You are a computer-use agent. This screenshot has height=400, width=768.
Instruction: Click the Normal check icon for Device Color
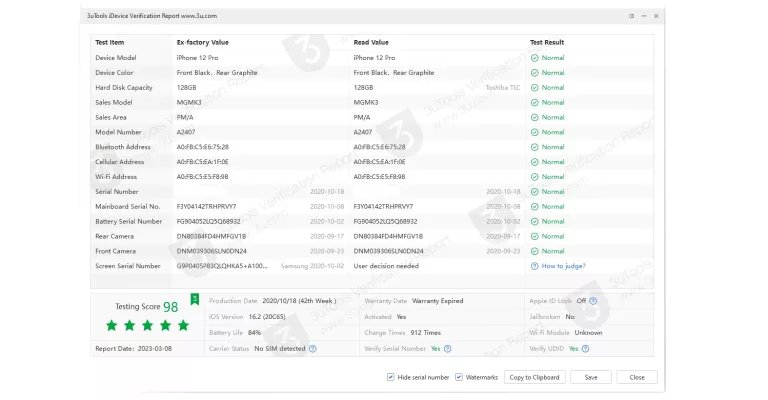tap(534, 72)
